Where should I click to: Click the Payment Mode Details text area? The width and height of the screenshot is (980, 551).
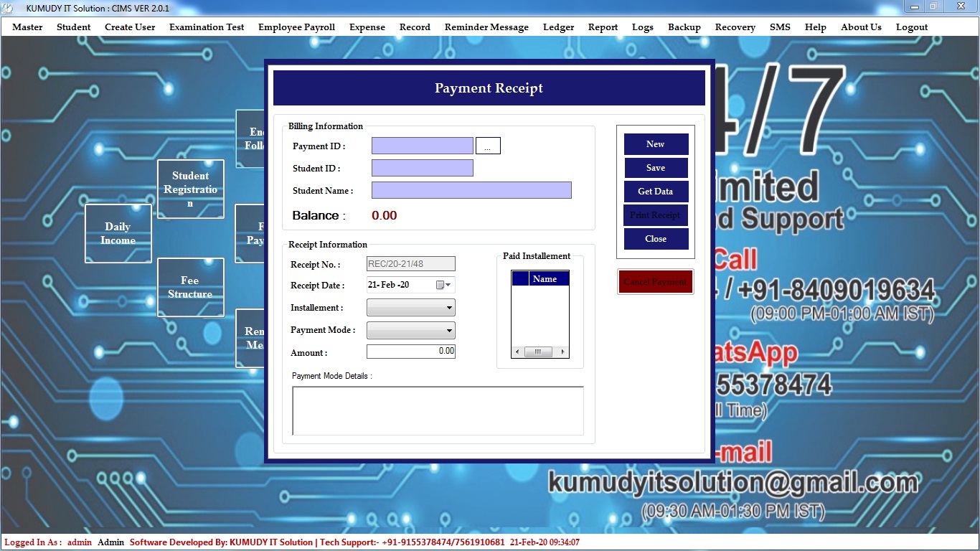pyautogui.click(x=438, y=410)
